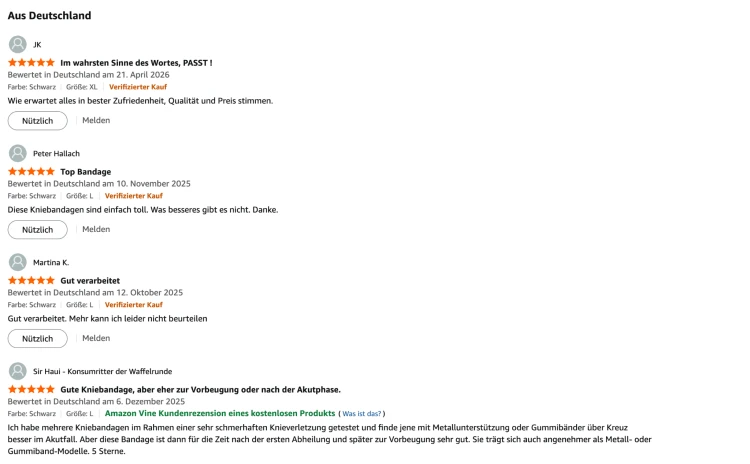Open the 'Was ist das?' link

[362, 414]
